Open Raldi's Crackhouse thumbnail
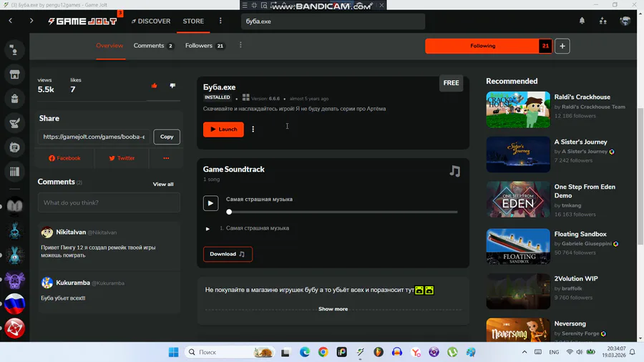644x362 pixels. [518, 109]
